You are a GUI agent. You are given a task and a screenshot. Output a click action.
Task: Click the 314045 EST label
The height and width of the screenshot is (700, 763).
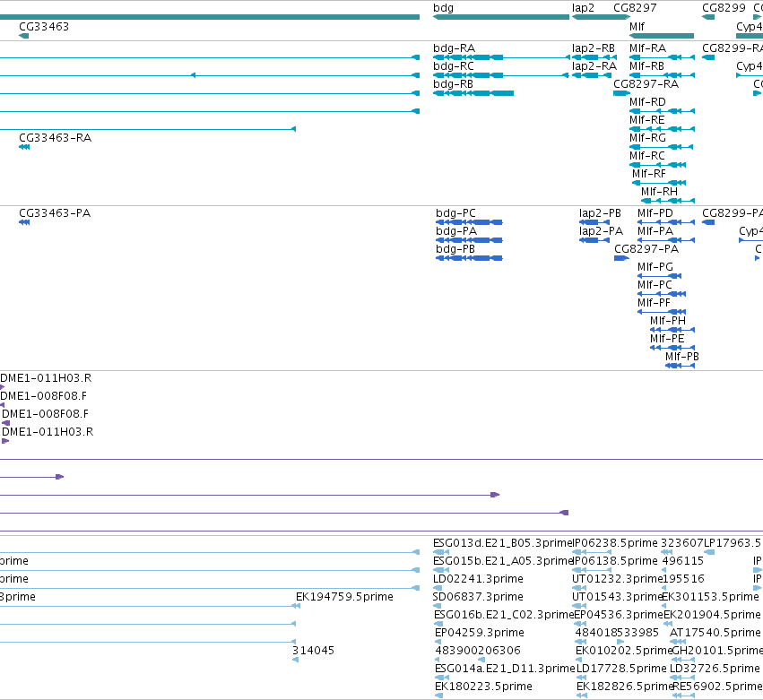(314, 651)
